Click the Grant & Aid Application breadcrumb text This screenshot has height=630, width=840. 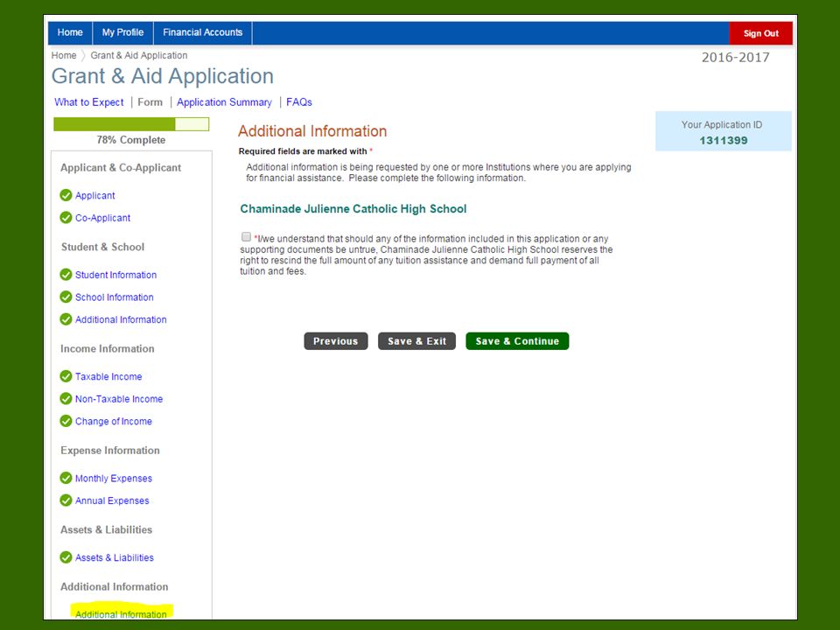pos(139,55)
